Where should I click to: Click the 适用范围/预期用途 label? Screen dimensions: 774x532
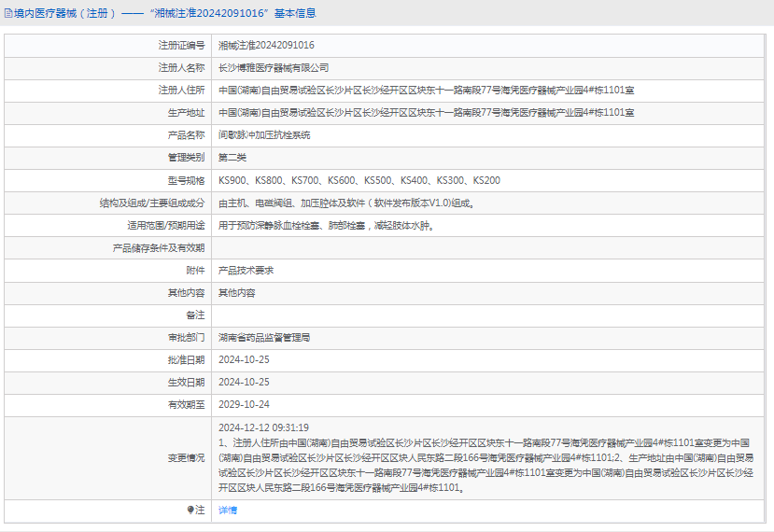click(x=166, y=226)
